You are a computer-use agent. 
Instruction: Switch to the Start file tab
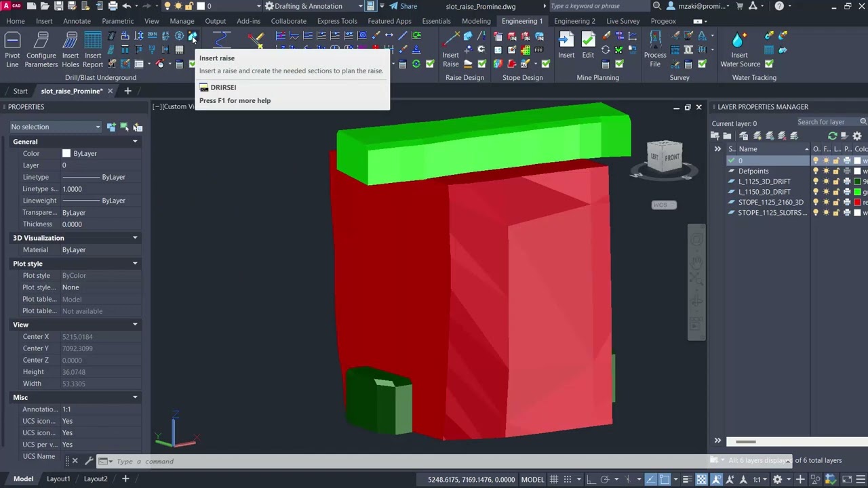tap(20, 91)
